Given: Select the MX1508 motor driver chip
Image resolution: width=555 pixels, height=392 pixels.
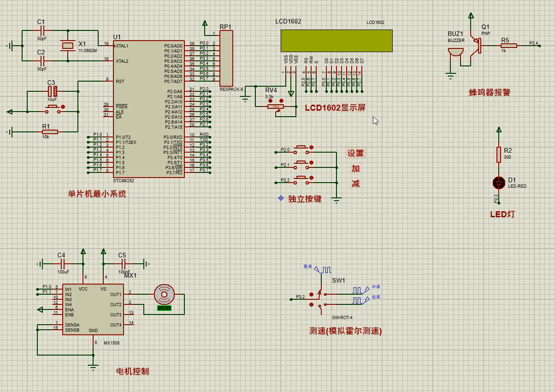Looking at the screenshot, I should [x=92, y=309].
